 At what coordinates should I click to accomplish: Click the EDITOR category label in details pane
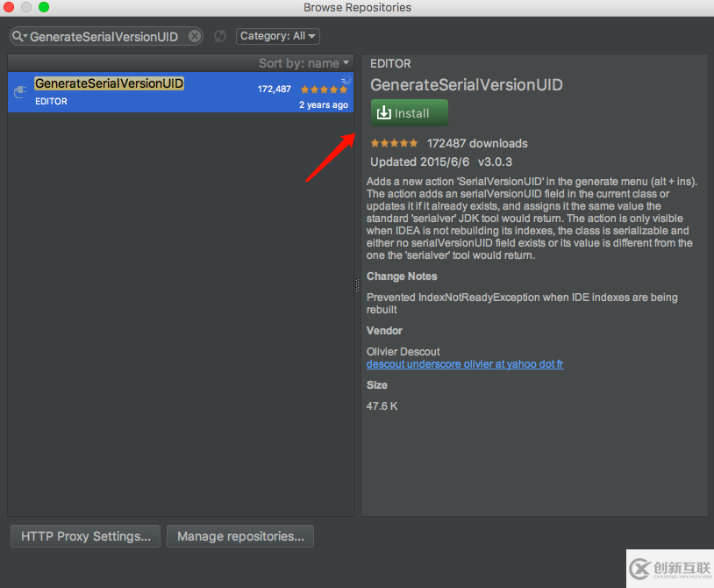(390, 64)
